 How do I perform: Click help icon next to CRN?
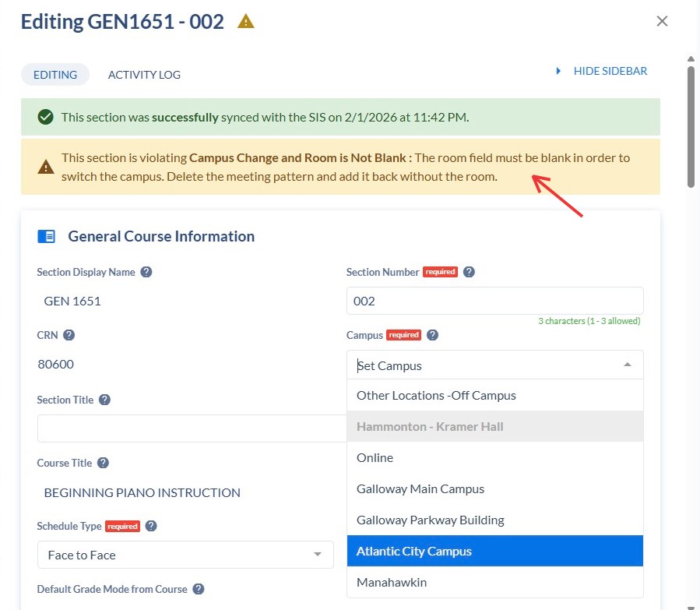69,336
